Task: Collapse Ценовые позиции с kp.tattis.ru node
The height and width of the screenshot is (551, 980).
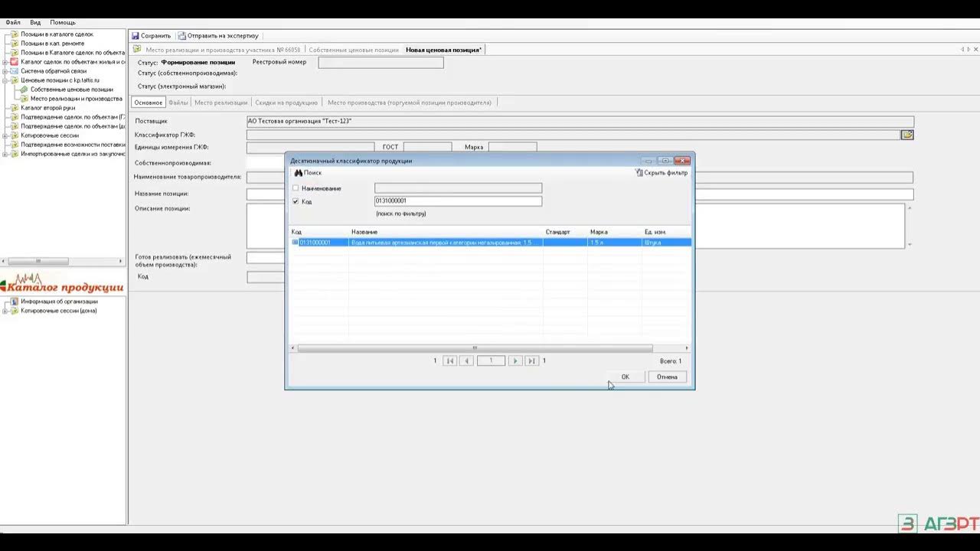Action: click(x=5, y=80)
